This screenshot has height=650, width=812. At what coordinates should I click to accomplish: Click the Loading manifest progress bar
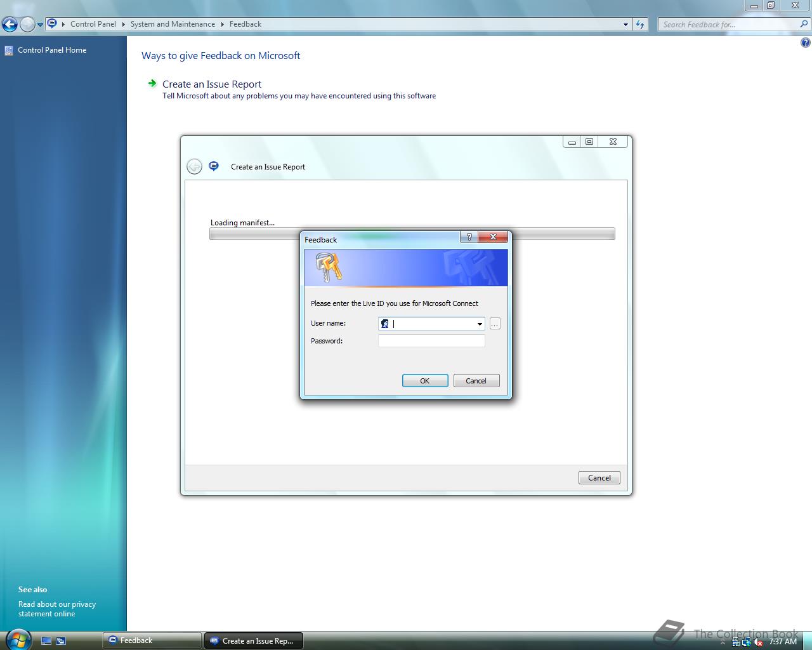(412, 234)
